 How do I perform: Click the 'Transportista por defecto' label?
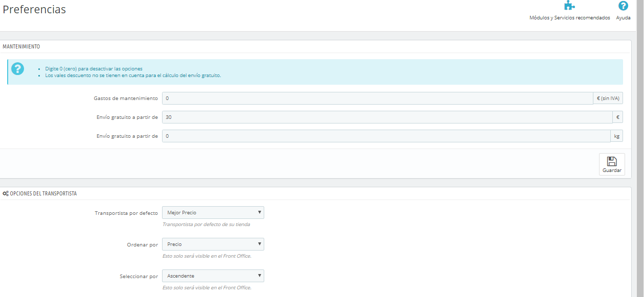coord(126,213)
